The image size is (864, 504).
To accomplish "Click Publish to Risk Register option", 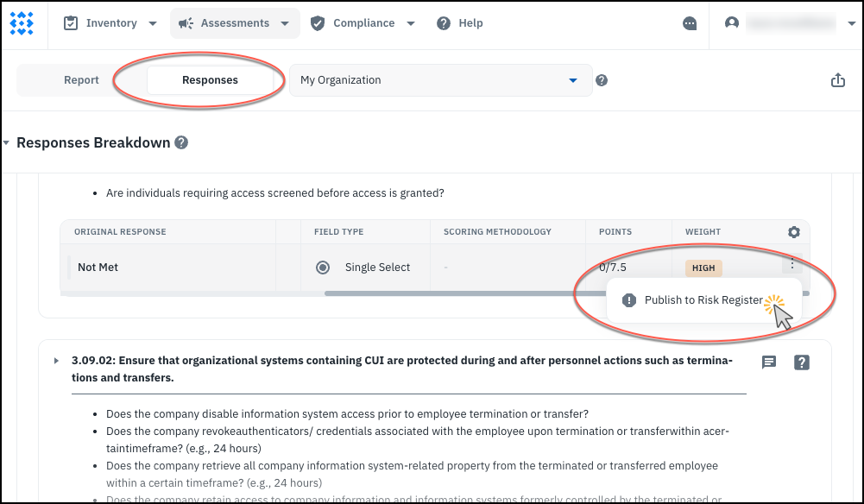I will pos(703,300).
